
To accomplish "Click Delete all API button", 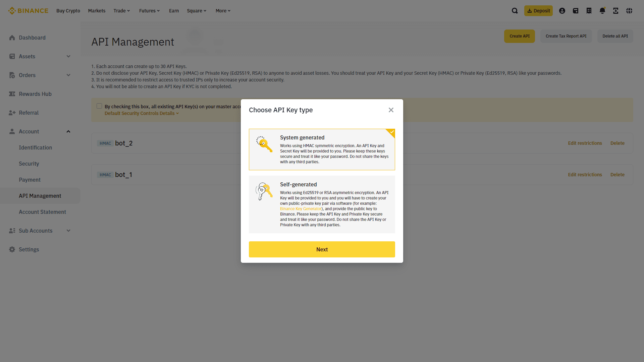I will (615, 36).
